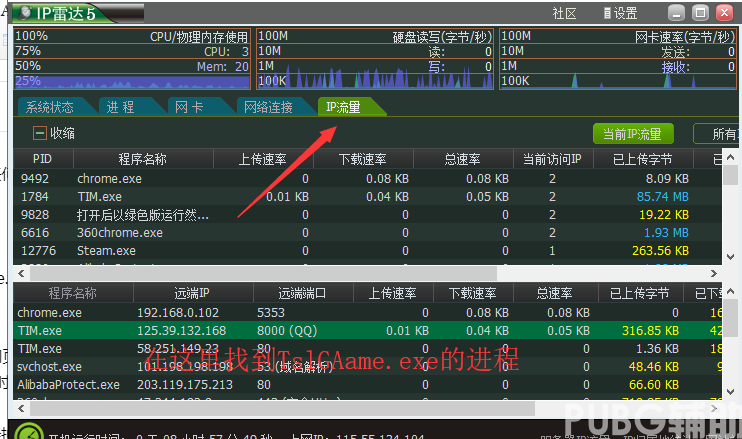
Task: Click right arrow of process table horizontal scrollbar
Action: (x=714, y=273)
